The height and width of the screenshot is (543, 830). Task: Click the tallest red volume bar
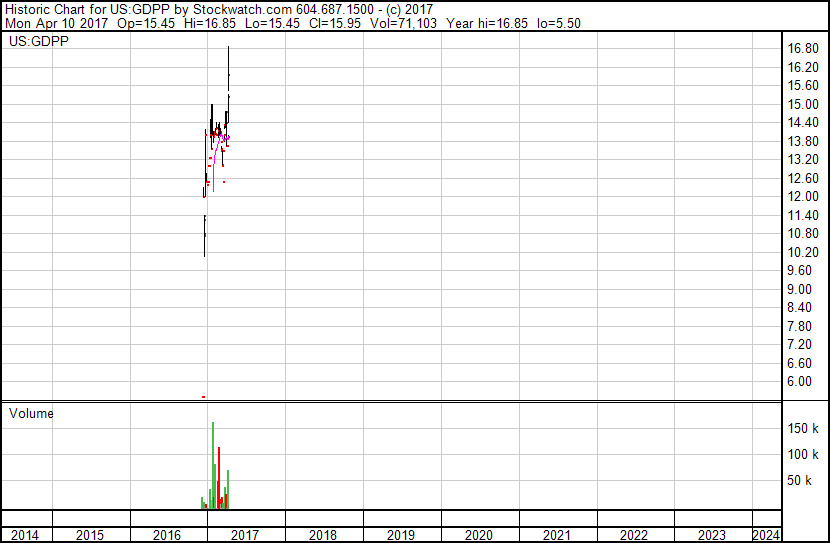pyautogui.click(x=219, y=478)
